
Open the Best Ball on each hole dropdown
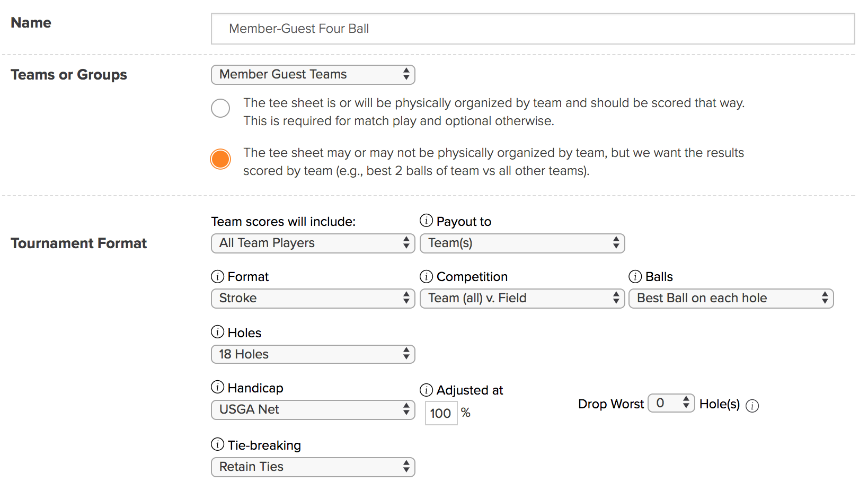[731, 299]
